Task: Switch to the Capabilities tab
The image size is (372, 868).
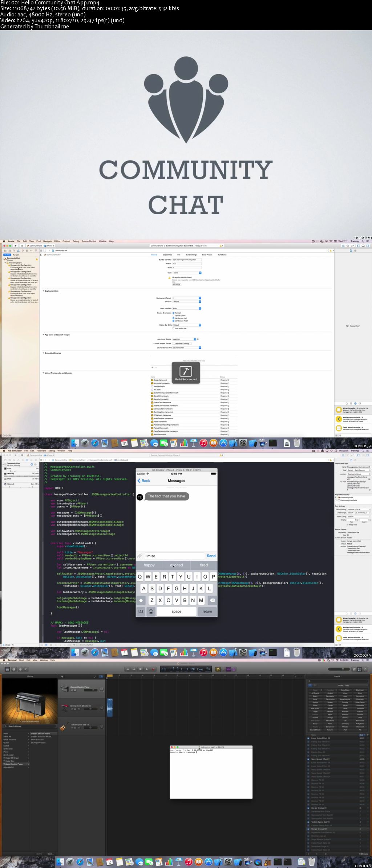Action: [167, 255]
